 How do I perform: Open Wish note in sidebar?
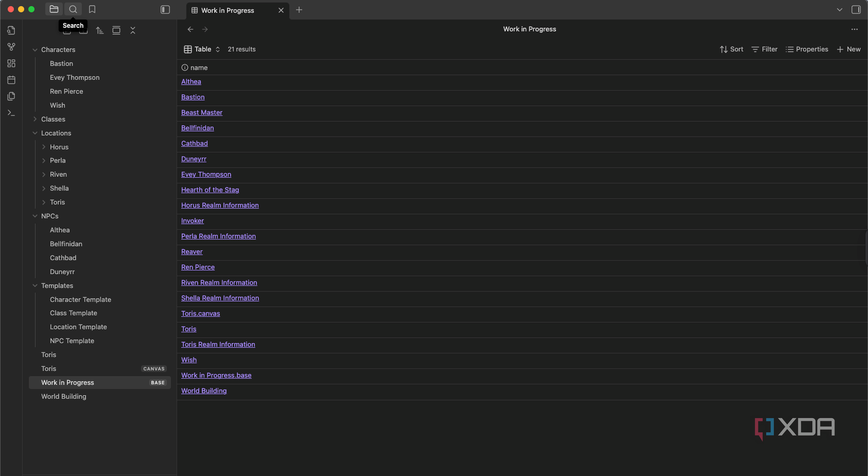[57, 105]
